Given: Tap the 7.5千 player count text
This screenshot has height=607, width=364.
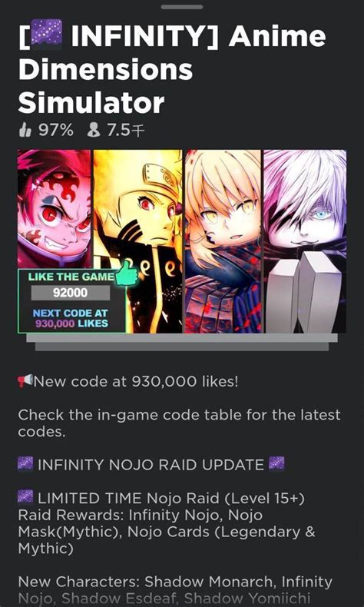Looking at the screenshot, I should pyautogui.click(x=126, y=131).
